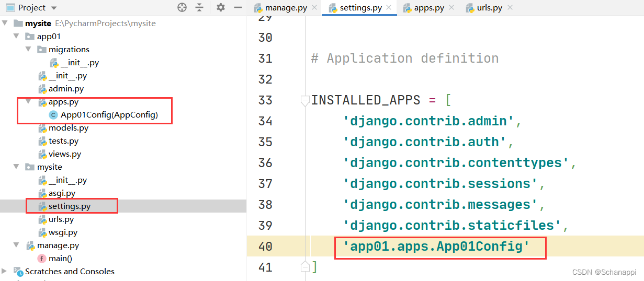The height and width of the screenshot is (281, 644).
Task: Click the locate current file crosshair icon
Action: (x=182, y=7)
